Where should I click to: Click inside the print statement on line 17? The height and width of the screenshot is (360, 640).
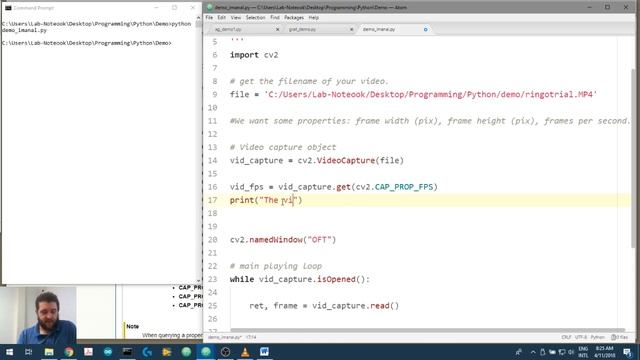tap(266, 200)
